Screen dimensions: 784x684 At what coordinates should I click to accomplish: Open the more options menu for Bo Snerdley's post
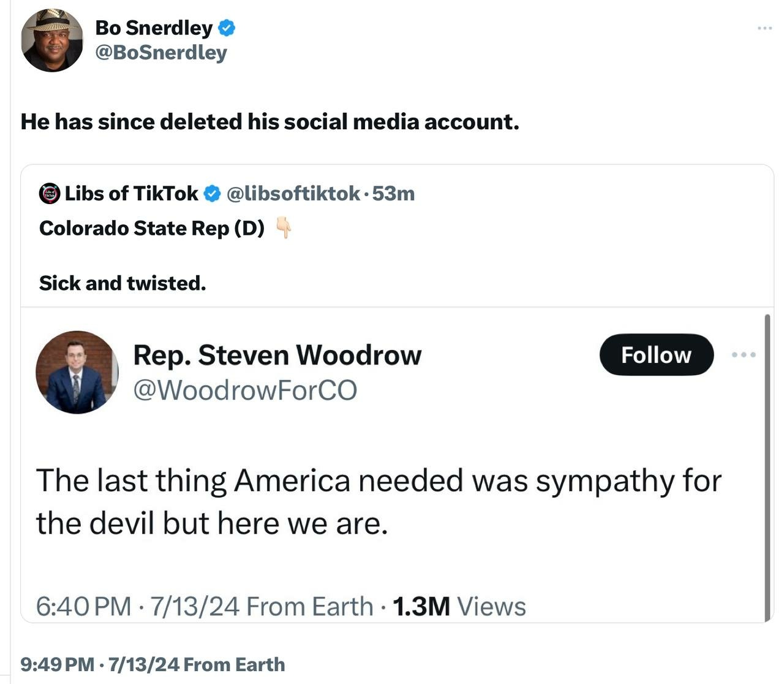(x=764, y=28)
